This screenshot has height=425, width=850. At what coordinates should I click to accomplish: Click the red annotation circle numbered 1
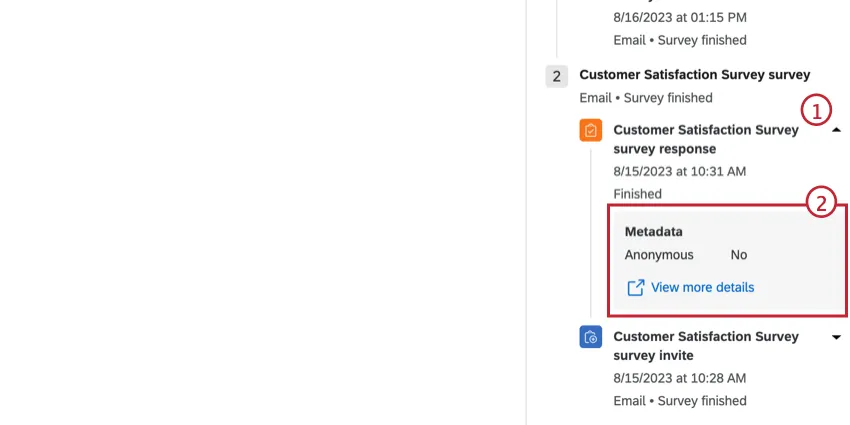coord(818,110)
